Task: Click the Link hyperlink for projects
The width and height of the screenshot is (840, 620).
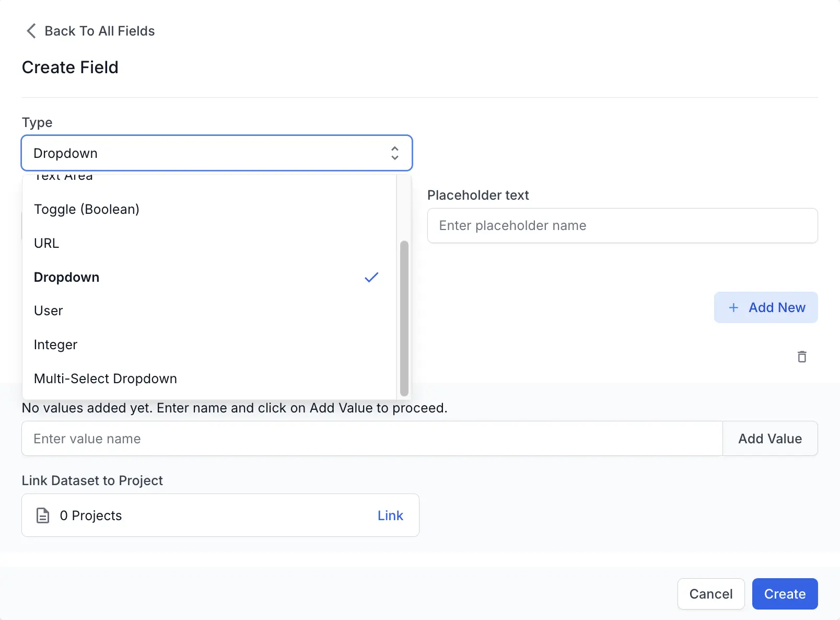Action: 390,515
